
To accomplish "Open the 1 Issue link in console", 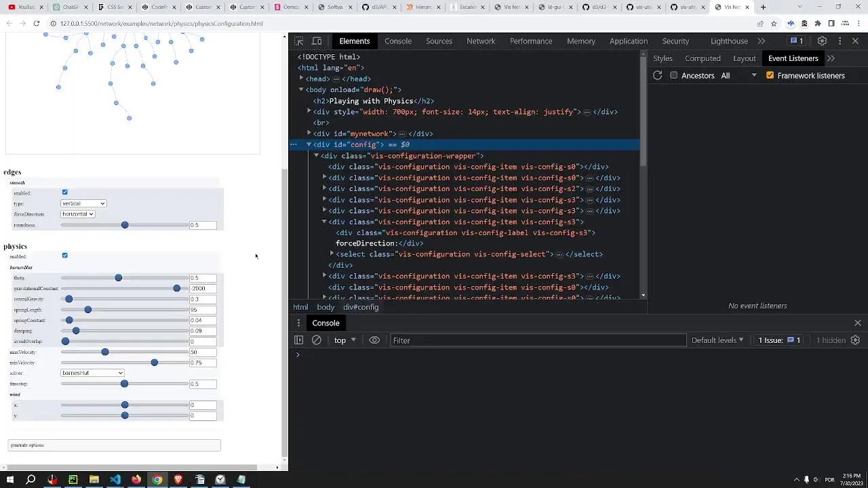I will click(779, 340).
